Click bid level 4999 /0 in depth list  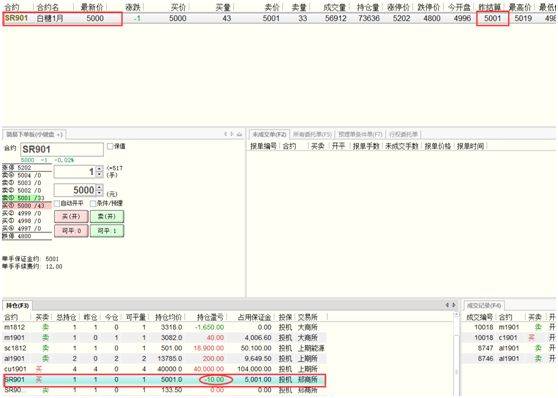pos(27,213)
